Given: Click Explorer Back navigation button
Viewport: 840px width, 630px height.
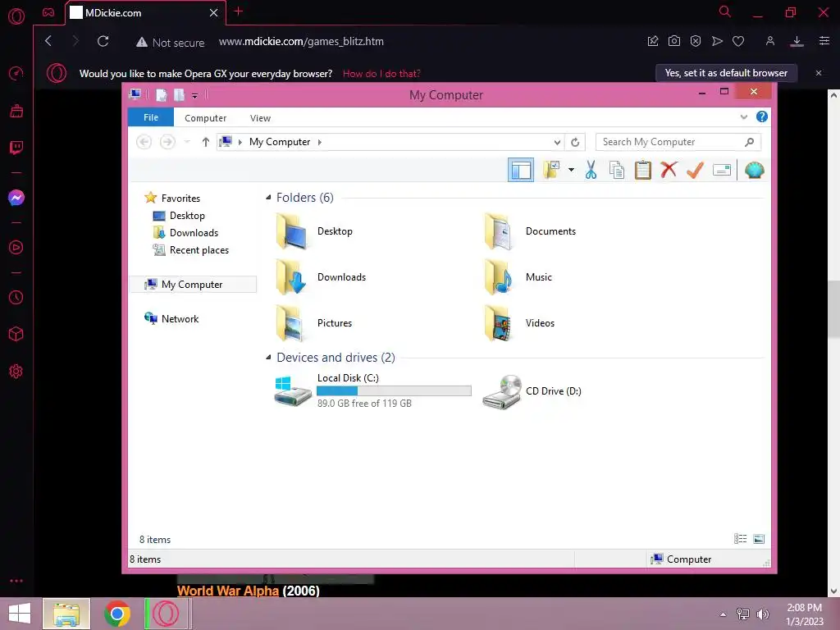Looking at the screenshot, I should click(144, 142).
